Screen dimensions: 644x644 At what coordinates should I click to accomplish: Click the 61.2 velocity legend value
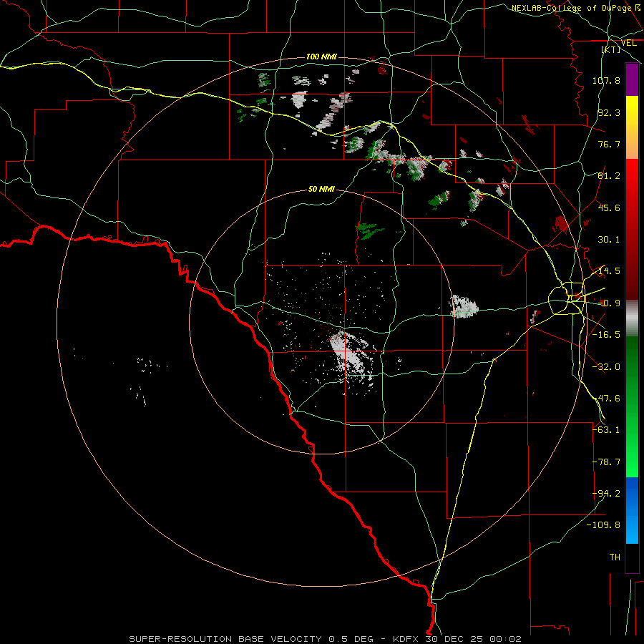609,176
